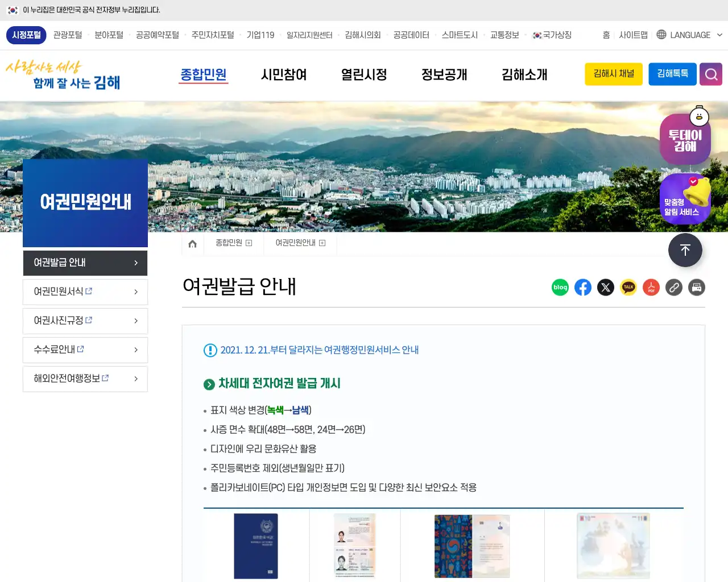Click external-link icon next to 수수료안내
Screen dimensions: 728x582
click(x=80, y=349)
